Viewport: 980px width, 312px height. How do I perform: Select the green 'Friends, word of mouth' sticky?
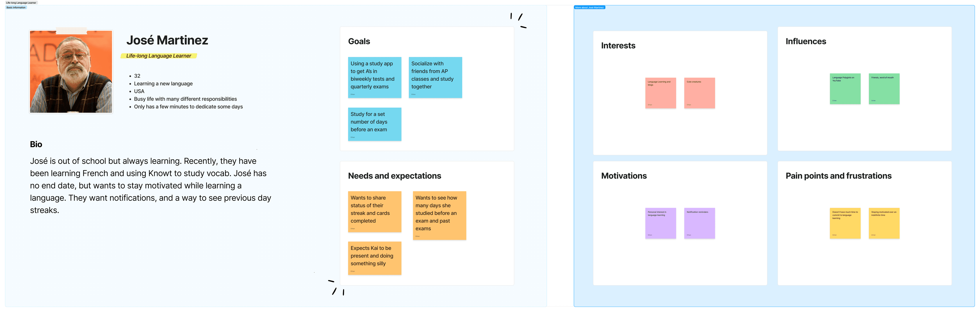(884, 89)
